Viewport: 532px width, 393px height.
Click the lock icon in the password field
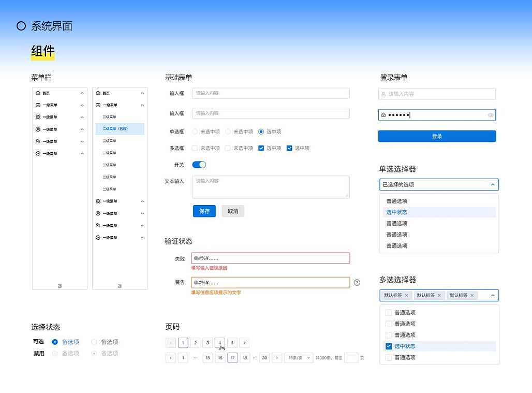tap(383, 115)
